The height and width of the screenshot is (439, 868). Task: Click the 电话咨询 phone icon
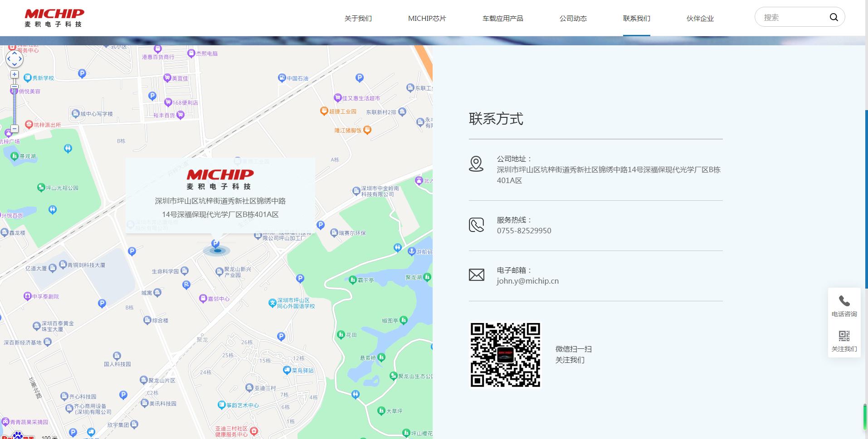[x=844, y=301]
